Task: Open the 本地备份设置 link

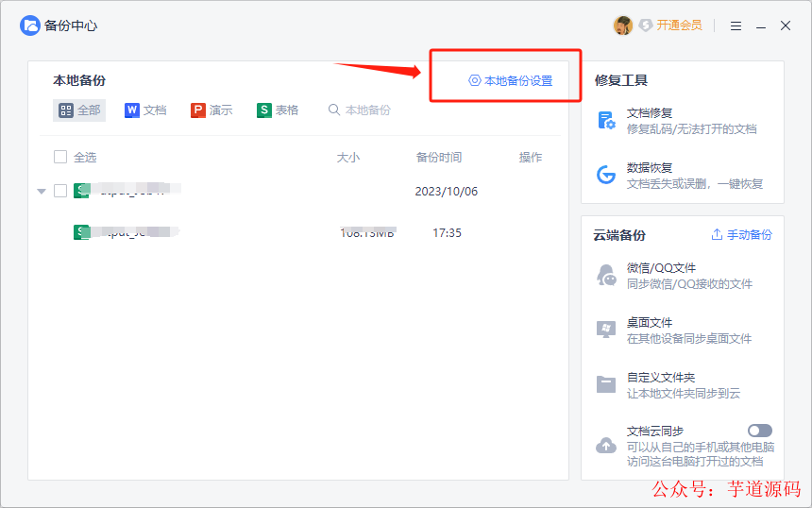Action: pyautogui.click(x=511, y=81)
